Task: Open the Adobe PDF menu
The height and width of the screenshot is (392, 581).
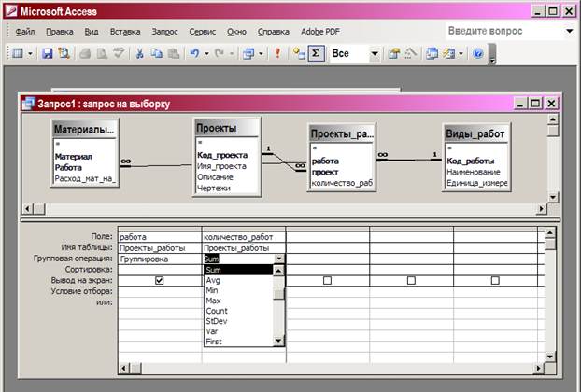Action: [320, 32]
